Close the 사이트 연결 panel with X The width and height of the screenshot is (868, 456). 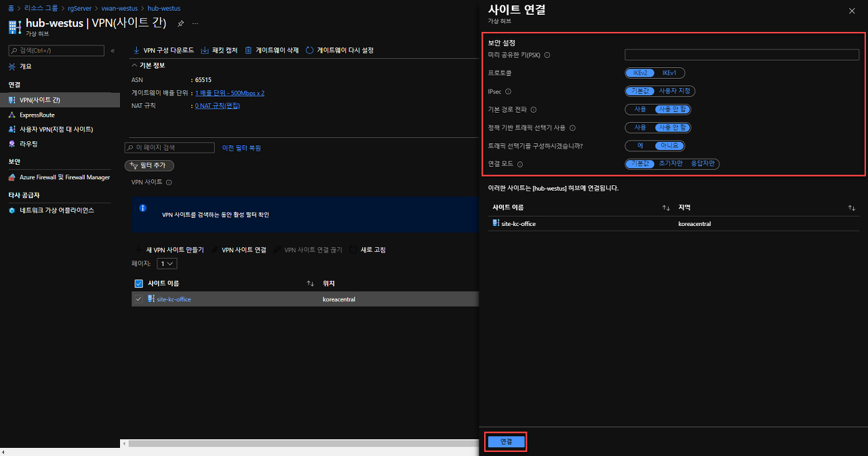click(x=852, y=11)
